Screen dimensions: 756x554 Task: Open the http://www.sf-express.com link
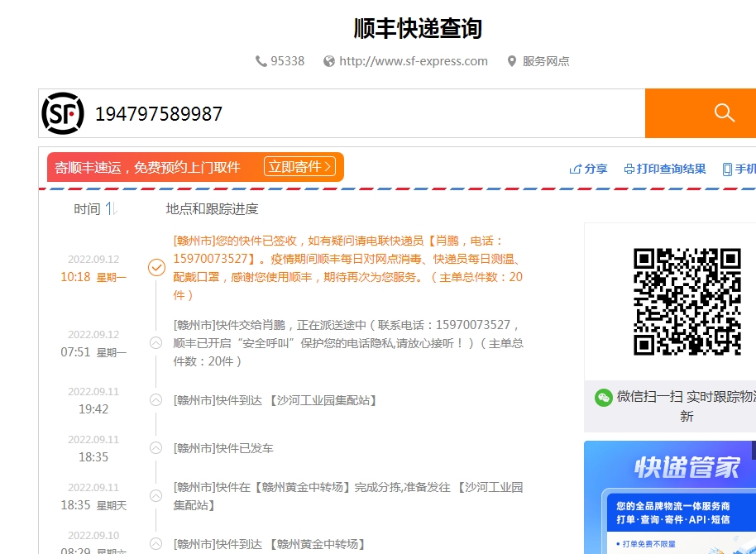(414, 61)
